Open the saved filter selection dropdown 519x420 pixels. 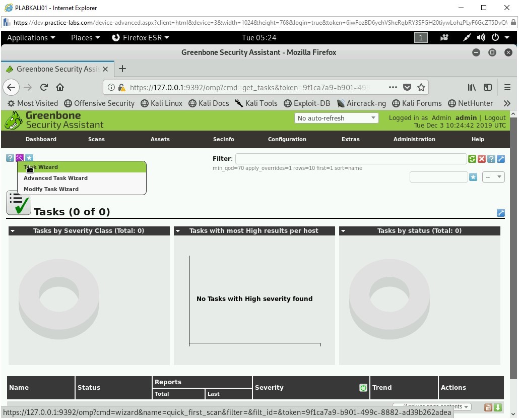pos(493,177)
